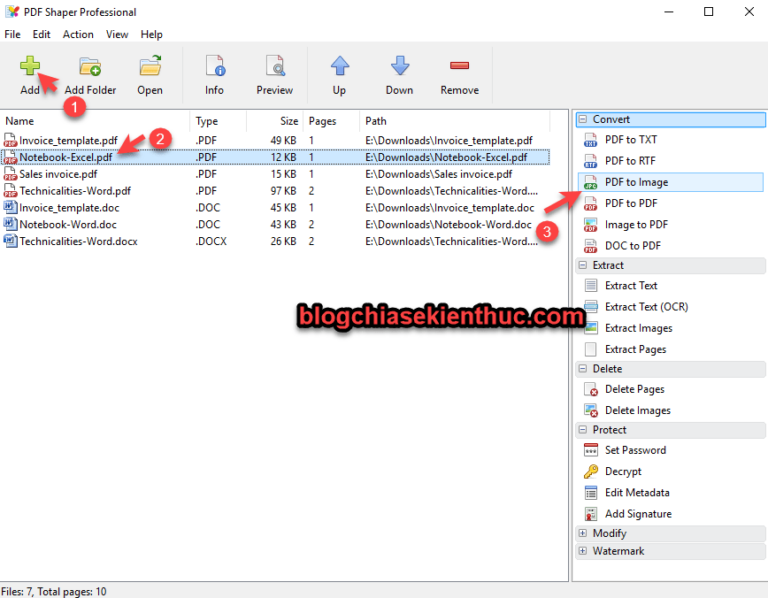Click the Word icon beside Notebook-Word.doc

click(10, 224)
